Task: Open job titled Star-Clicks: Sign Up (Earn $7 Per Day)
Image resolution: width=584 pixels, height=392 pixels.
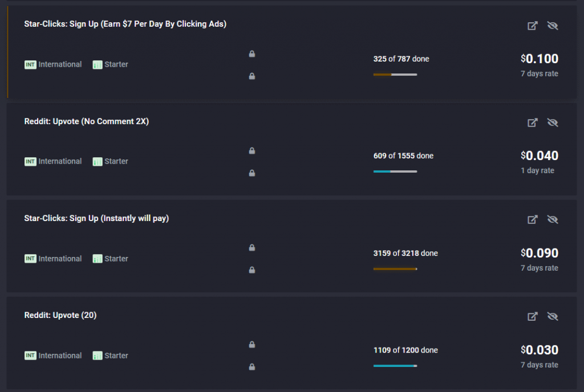Action: pos(125,24)
